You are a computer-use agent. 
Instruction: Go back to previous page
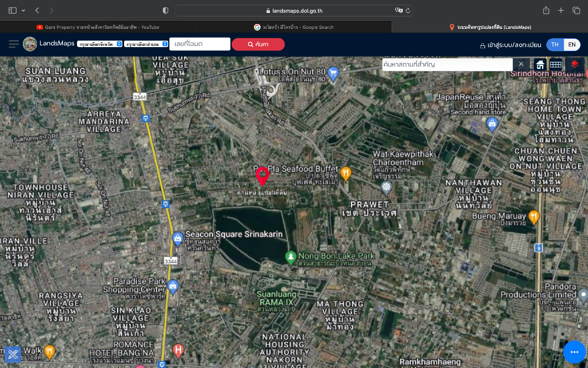tap(37, 11)
